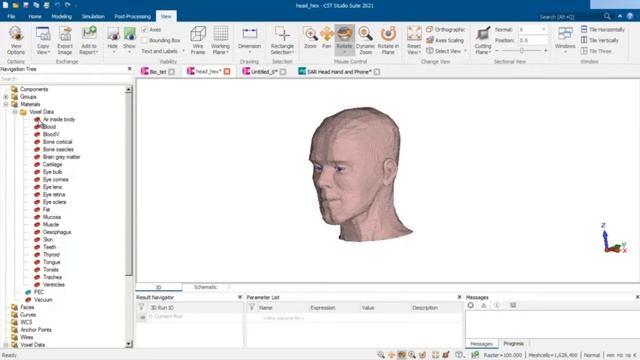Close the Navigation Tree panel
The height and width of the screenshot is (360, 640).
coord(130,69)
